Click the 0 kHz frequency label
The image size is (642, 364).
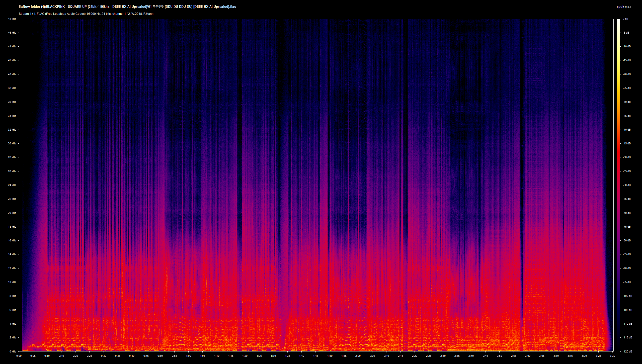pos(13,351)
